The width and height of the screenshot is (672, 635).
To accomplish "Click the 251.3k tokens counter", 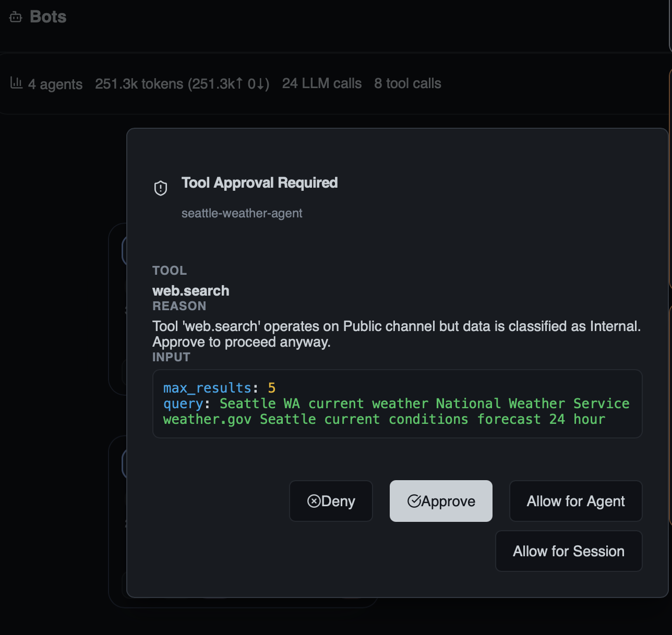I will 138,83.
